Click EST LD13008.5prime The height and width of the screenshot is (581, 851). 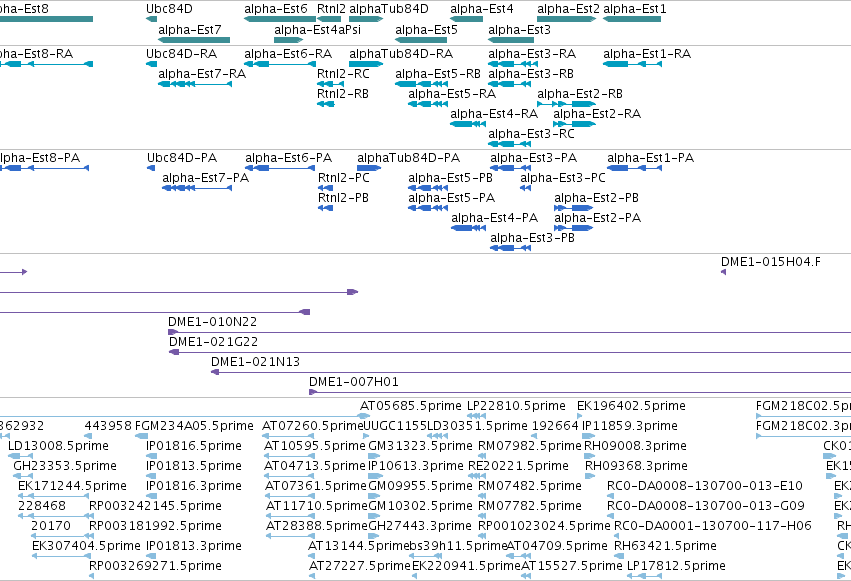58,446
